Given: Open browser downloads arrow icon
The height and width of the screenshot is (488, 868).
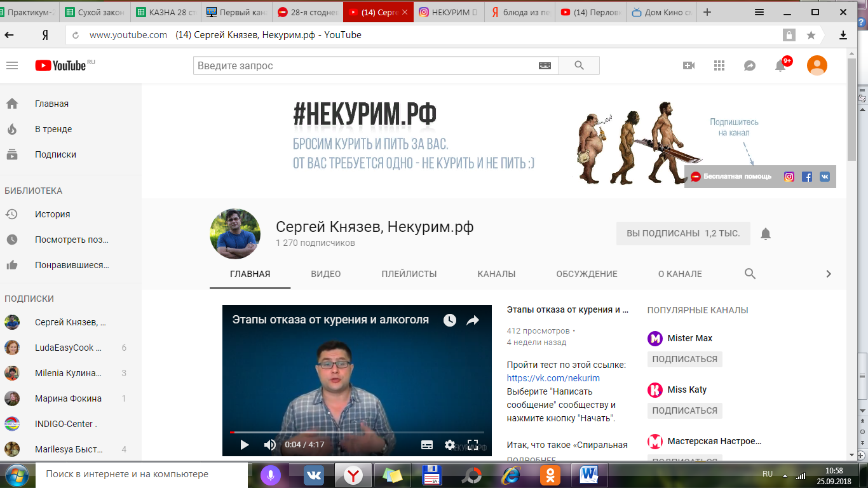Looking at the screenshot, I should (x=843, y=36).
